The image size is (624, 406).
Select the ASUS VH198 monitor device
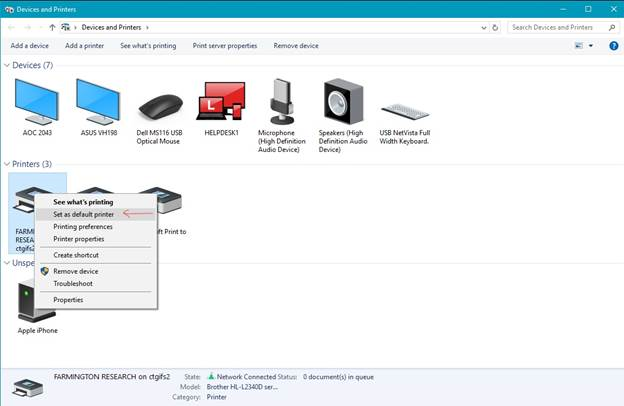coord(98,102)
